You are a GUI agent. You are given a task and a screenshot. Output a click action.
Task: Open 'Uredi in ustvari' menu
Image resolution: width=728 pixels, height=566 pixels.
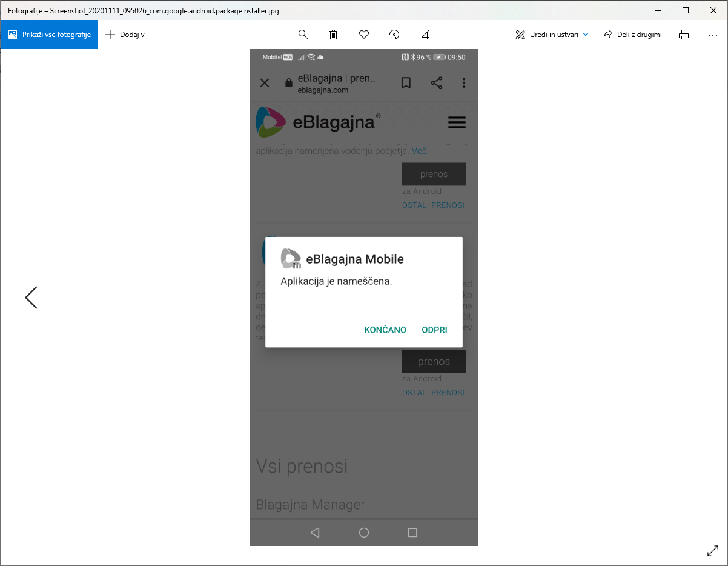[x=552, y=35]
